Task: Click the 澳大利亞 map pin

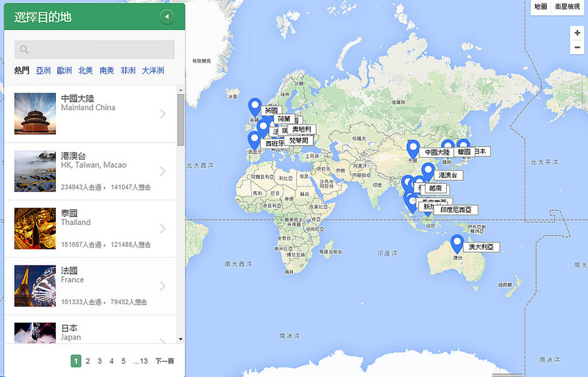Action: coord(457,244)
